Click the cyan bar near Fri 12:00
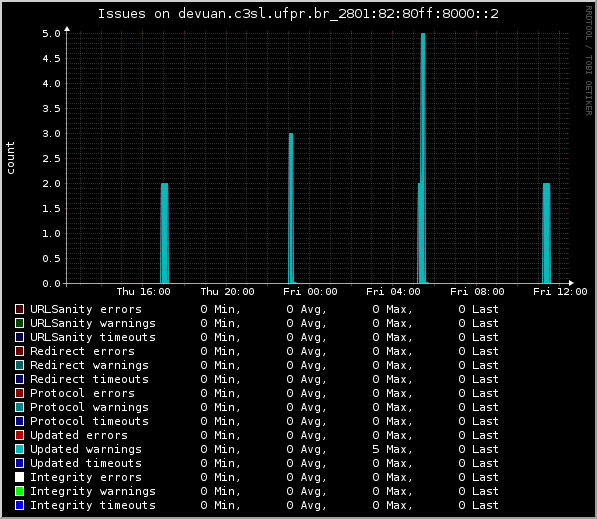597x519 pixels. pyautogui.click(x=546, y=233)
